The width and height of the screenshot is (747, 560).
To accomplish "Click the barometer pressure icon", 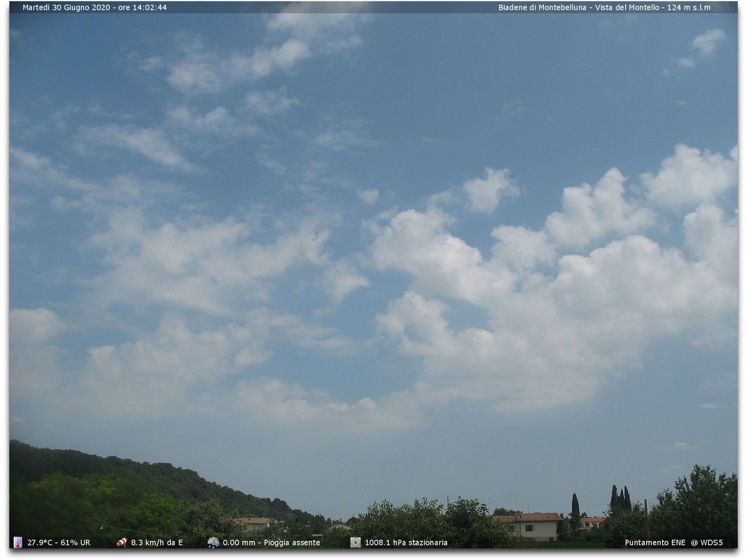I will [356, 542].
